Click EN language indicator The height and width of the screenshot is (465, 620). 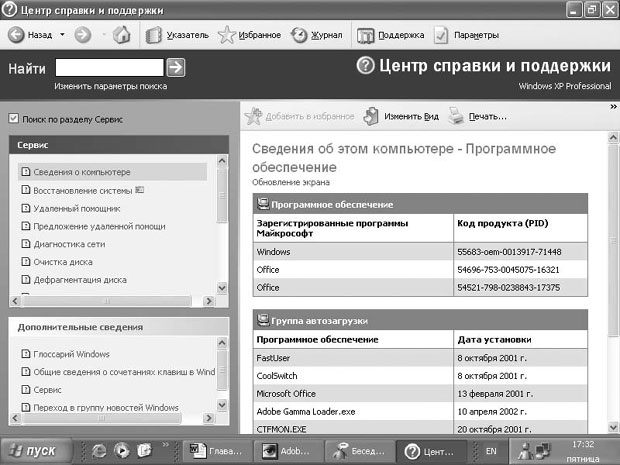pos(491,451)
